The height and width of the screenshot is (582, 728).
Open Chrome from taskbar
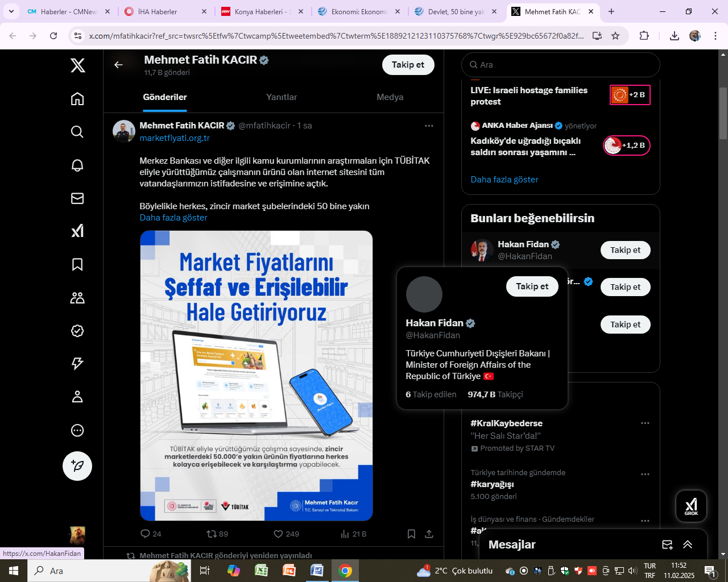click(x=345, y=571)
